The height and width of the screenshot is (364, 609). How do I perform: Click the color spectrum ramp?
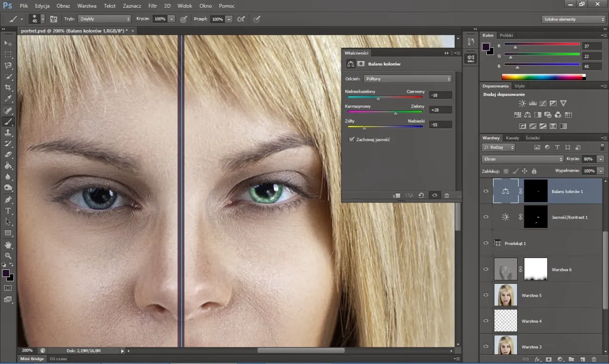(x=542, y=77)
